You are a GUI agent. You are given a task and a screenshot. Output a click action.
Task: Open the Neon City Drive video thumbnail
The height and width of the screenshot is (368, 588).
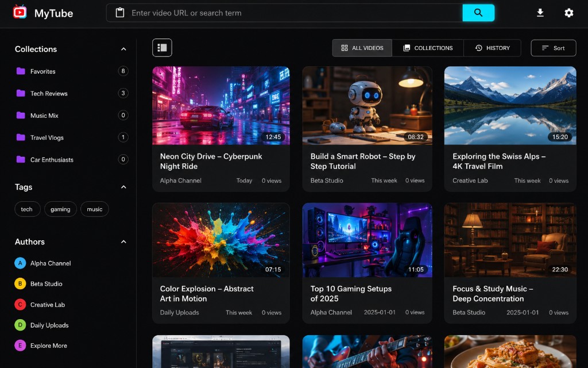221,106
